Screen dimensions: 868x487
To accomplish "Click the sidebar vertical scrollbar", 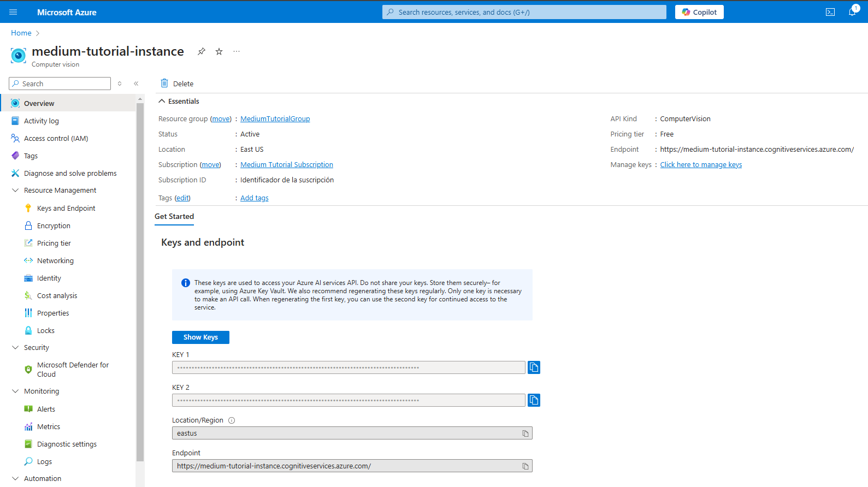I will (140, 281).
